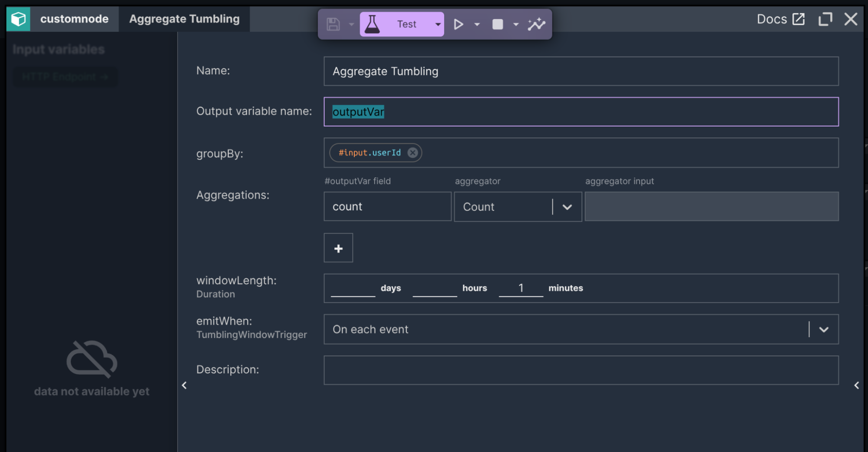This screenshot has width=868, height=452.
Task: Add a new aggregation row with plus
Action: pyautogui.click(x=338, y=248)
